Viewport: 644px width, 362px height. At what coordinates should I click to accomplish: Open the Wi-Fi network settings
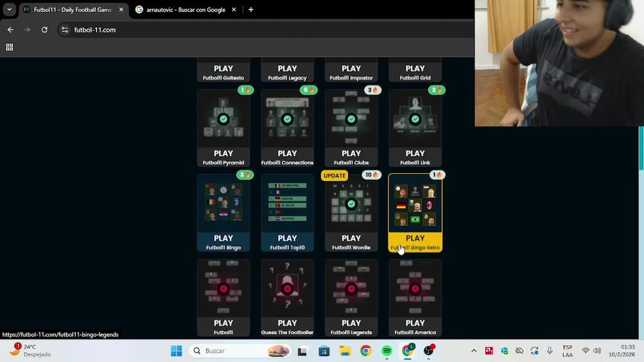coord(586,351)
